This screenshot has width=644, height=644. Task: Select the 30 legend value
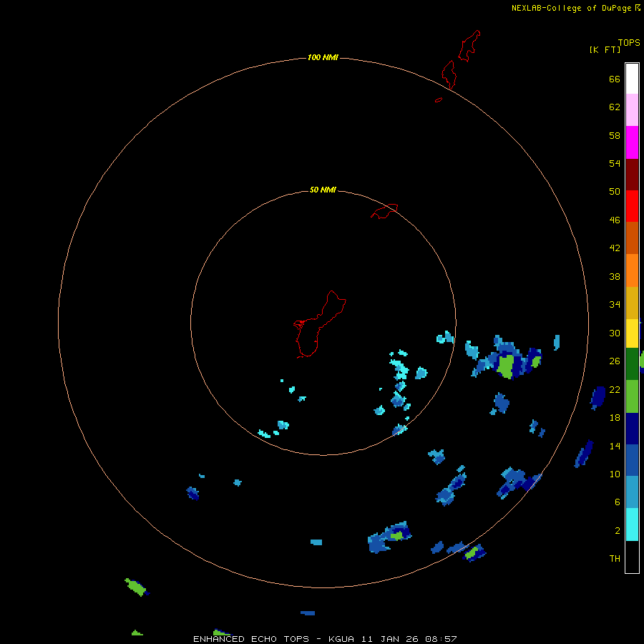point(615,333)
